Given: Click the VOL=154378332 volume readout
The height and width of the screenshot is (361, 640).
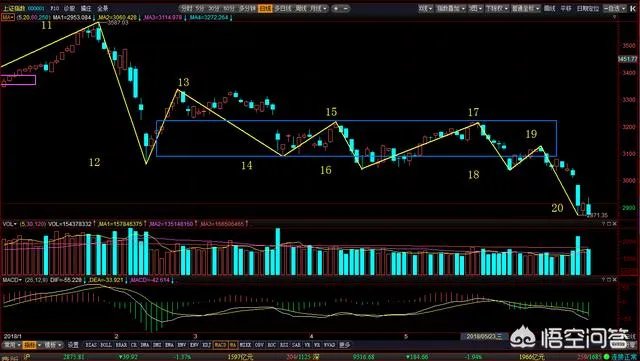Looking at the screenshot, I should point(70,224).
